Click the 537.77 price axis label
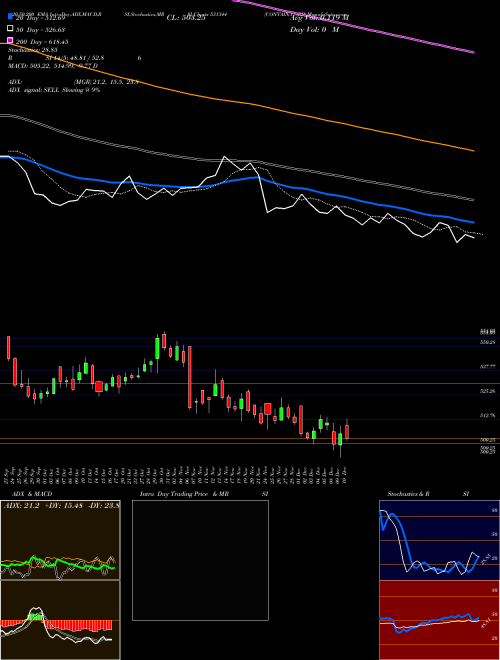Viewport: 500px width, 660px height. 487,367
